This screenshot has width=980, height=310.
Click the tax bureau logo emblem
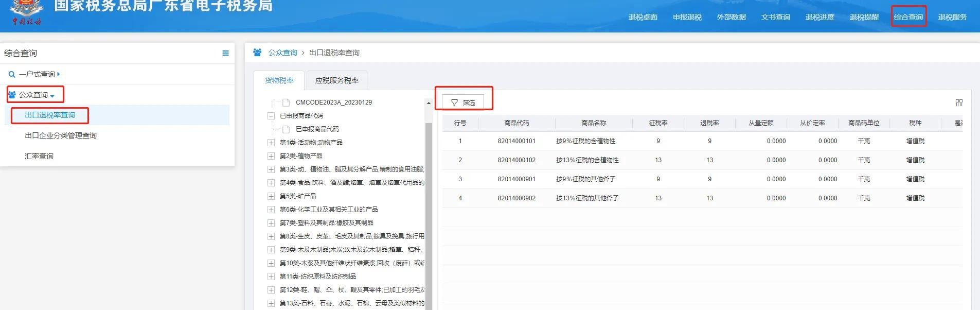point(26,11)
